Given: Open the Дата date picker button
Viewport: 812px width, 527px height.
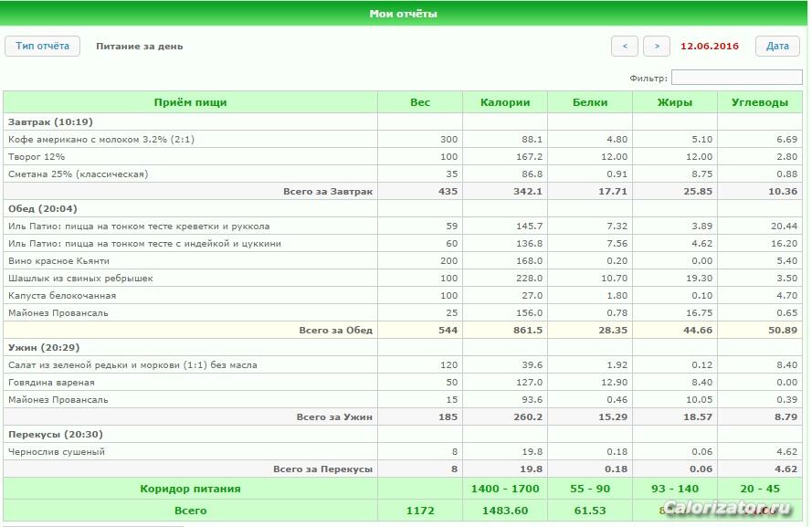Looking at the screenshot, I should tap(777, 46).
